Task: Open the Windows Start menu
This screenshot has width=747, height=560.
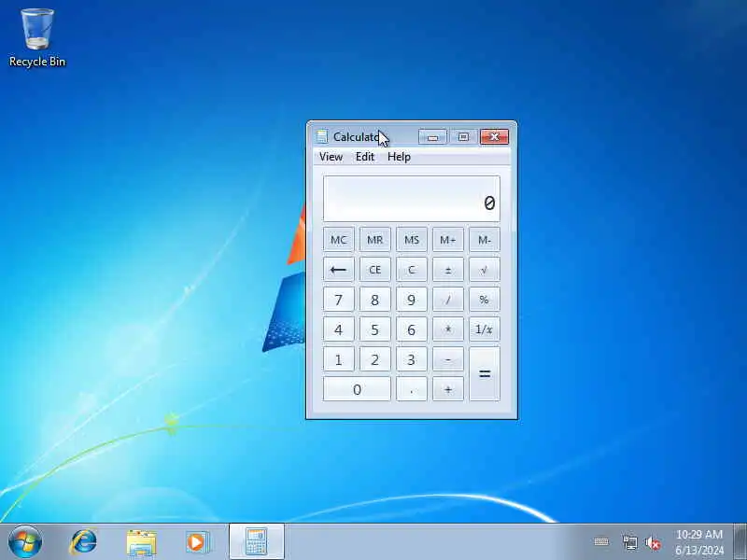Action: pyautogui.click(x=25, y=542)
